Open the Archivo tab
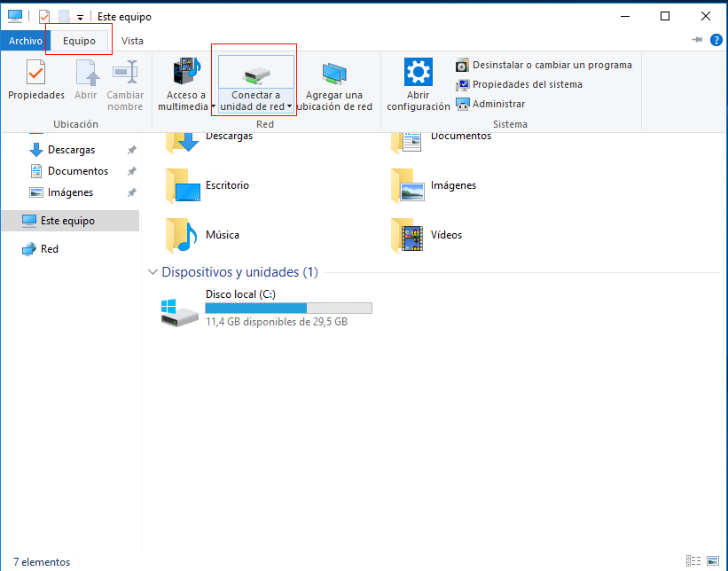The image size is (728, 571). 25,41
